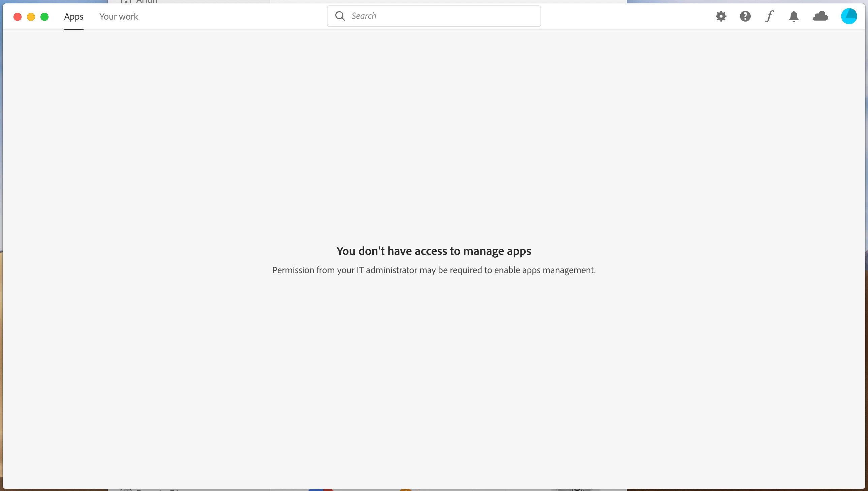Image resolution: width=868 pixels, height=491 pixels.
Task: Open cloud activity cloud icon
Action: [x=820, y=16]
